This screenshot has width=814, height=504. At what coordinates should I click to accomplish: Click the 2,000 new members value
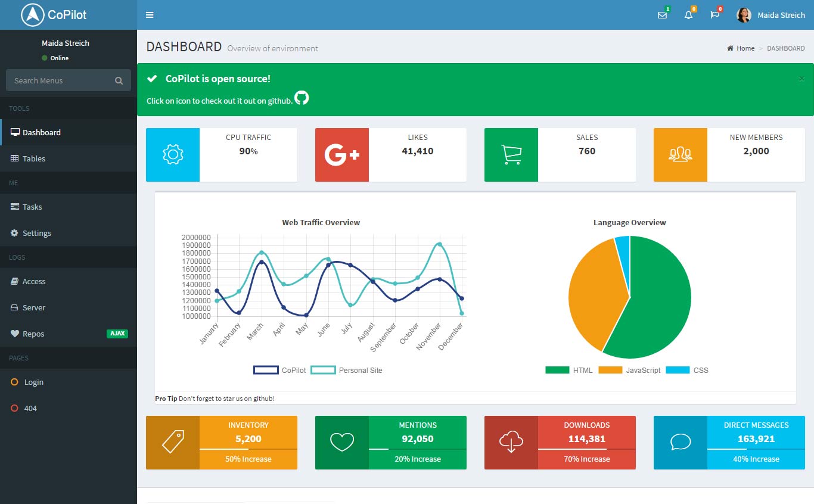pos(756,151)
